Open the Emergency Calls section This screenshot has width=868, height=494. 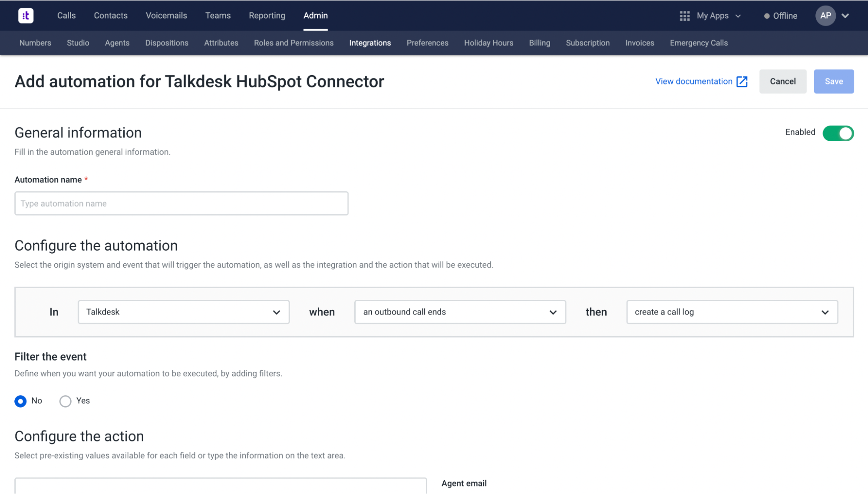pos(699,43)
